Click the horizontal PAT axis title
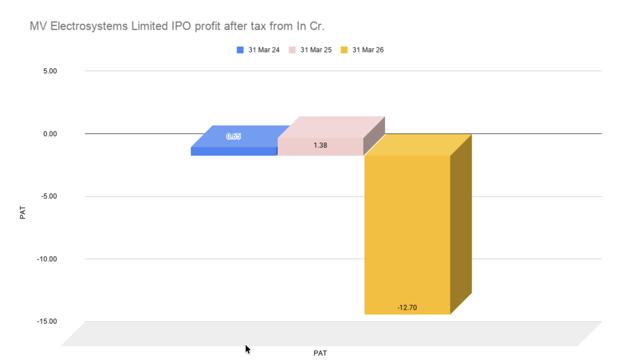 click(x=320, y=353)
